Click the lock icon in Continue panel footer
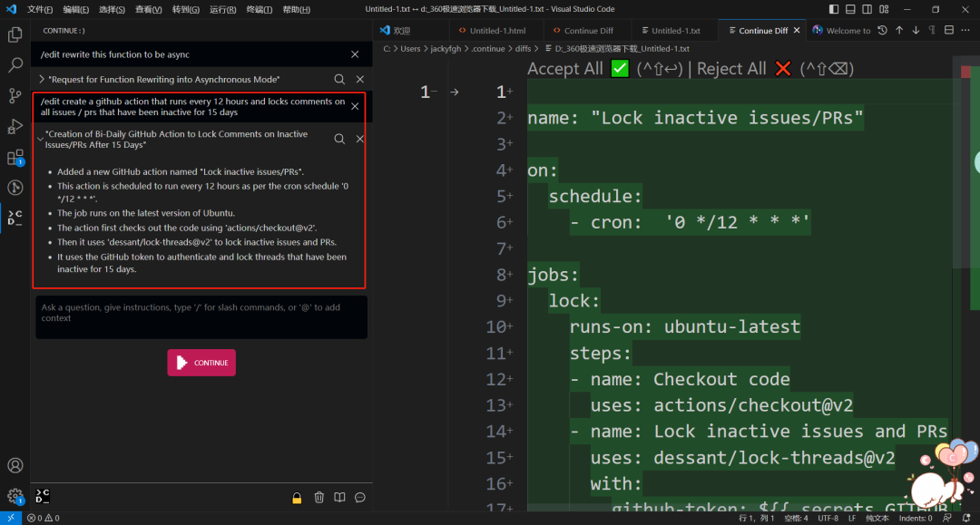The image size is (980, 525). (x=297, y=497)
